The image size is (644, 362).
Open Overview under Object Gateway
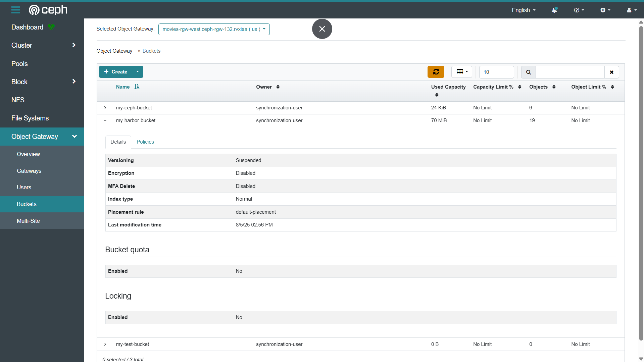(x=29, y=154)
